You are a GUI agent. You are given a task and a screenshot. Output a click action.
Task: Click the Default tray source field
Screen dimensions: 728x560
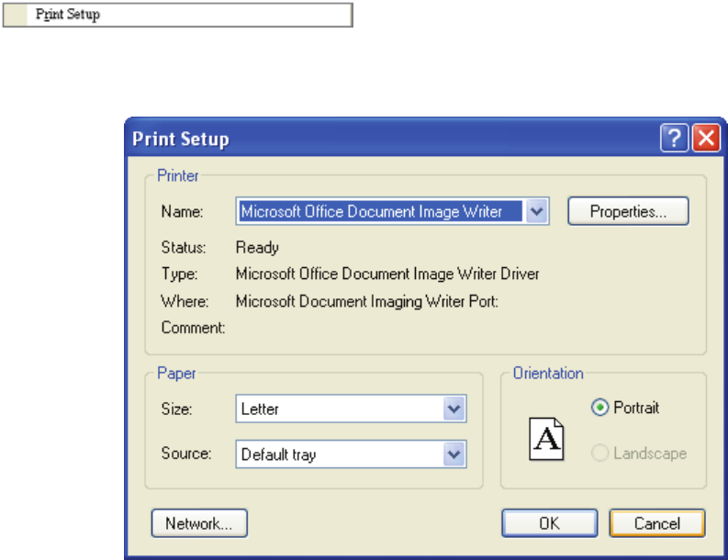[x=338, y=454]
